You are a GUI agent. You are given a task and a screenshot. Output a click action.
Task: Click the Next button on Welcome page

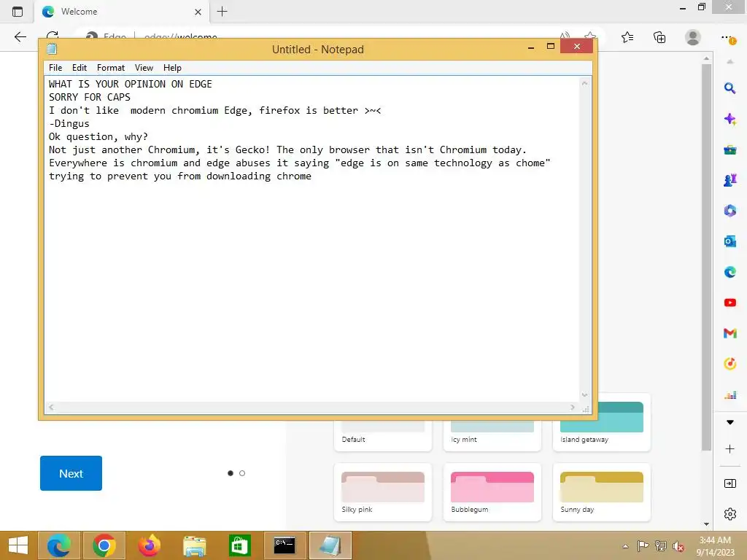[71, 472]
